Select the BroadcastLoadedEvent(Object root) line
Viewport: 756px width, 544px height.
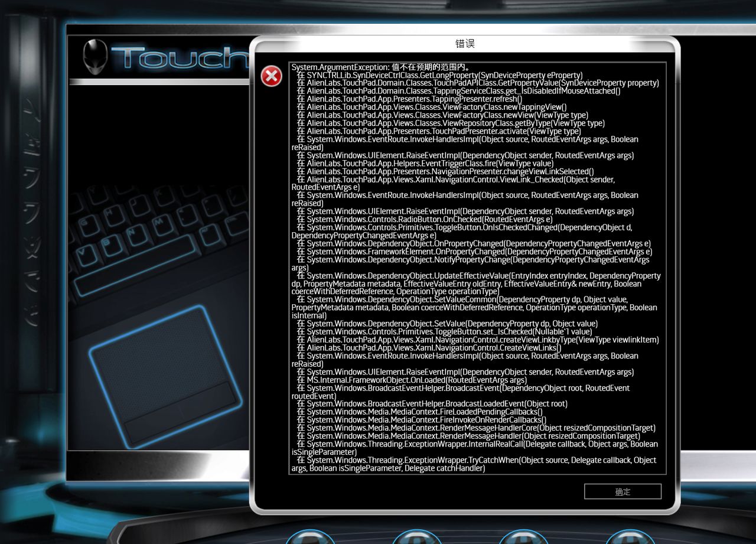tap(432, 405)
